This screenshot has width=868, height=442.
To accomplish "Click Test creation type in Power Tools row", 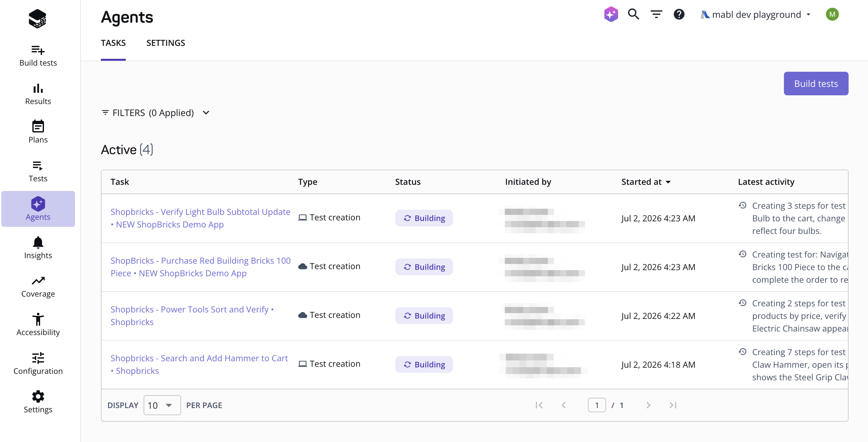I will (x=329, y=315).
